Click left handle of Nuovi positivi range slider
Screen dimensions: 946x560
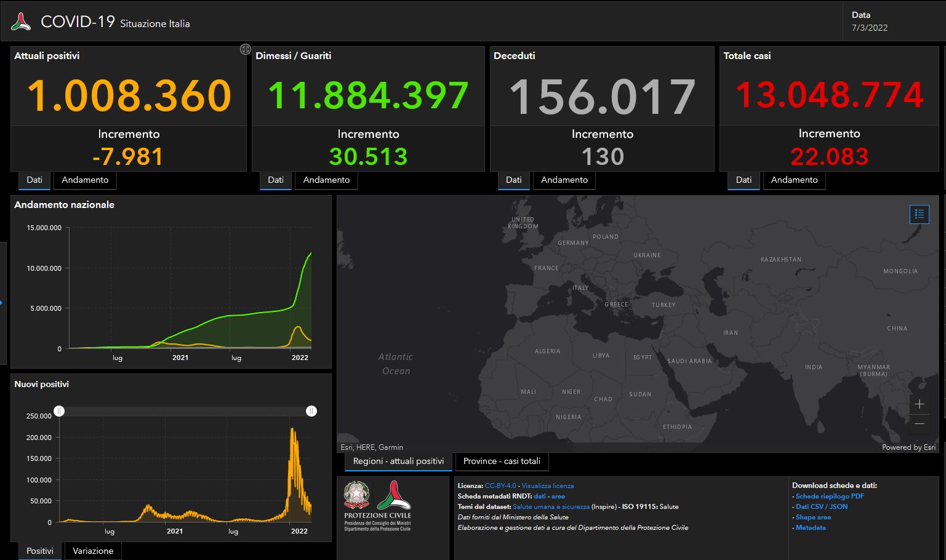59,411
